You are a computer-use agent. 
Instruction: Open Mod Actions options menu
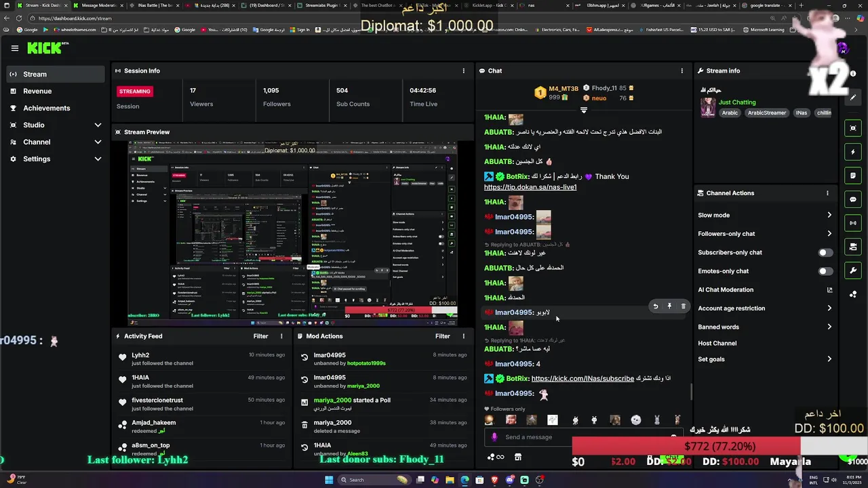tap(464, 336)
